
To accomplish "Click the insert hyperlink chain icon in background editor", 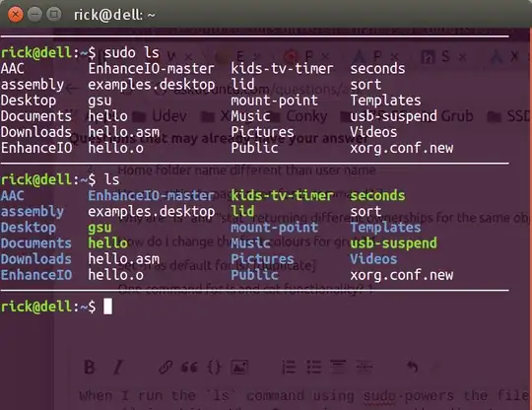I will coord(166,367).
